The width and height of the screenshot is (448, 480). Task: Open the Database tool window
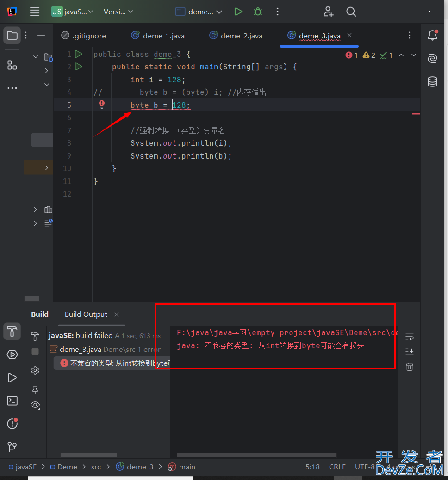point(432,82)
